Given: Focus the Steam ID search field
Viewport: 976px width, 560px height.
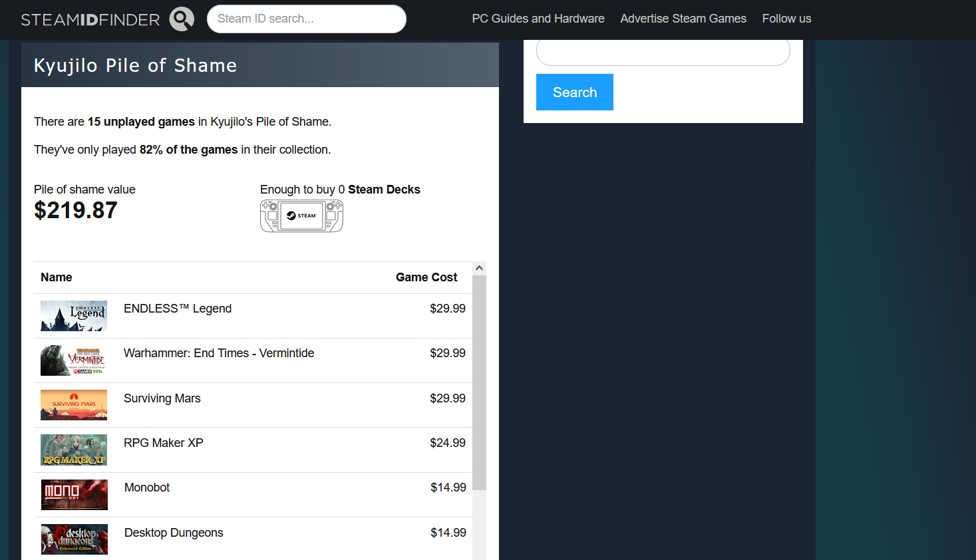Looking at the screenshot, I should coord(307,19).
